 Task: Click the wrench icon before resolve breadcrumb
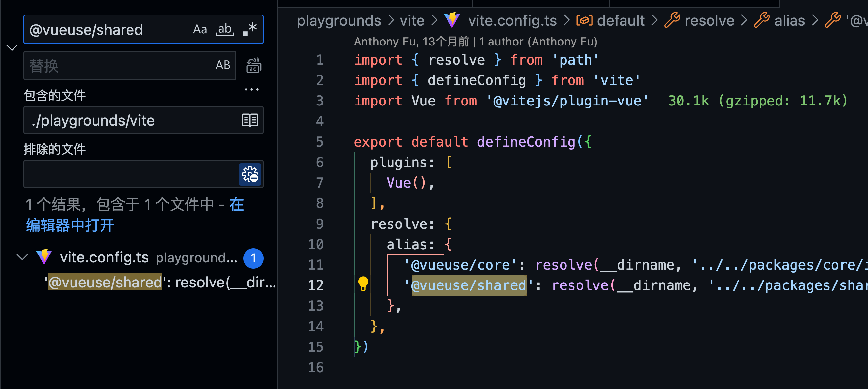click(x=672, y=20)
